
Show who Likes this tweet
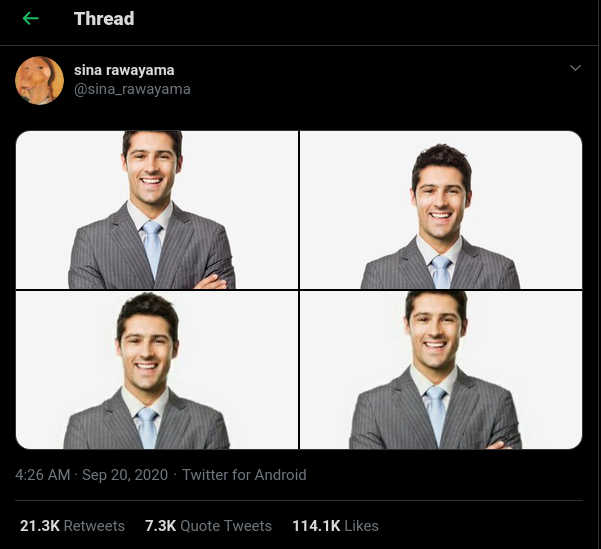pyautogui.click(x=362, y=526)
